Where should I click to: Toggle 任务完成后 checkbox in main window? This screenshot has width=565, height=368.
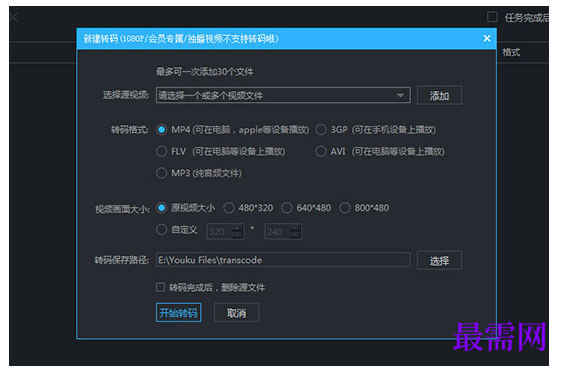(492, 17)
